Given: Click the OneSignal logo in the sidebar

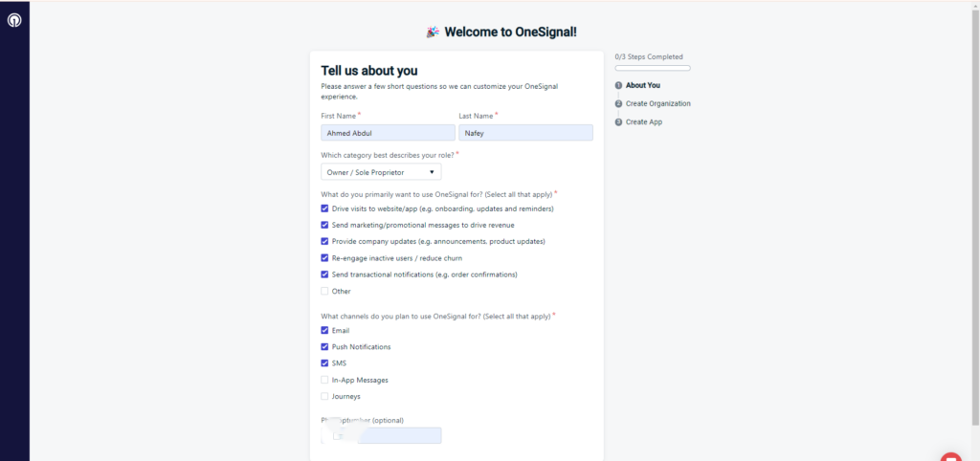Looking at the screenshot, I should [x=14, y=19].
